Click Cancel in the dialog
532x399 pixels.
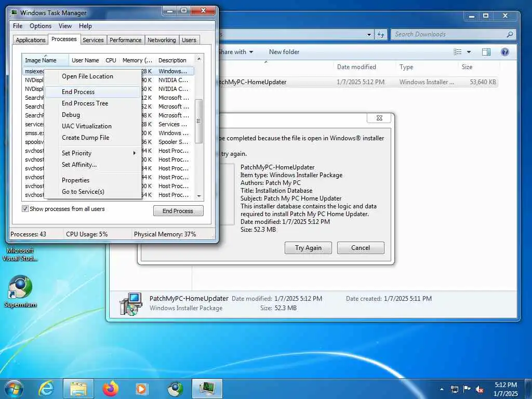coord(361,248)
